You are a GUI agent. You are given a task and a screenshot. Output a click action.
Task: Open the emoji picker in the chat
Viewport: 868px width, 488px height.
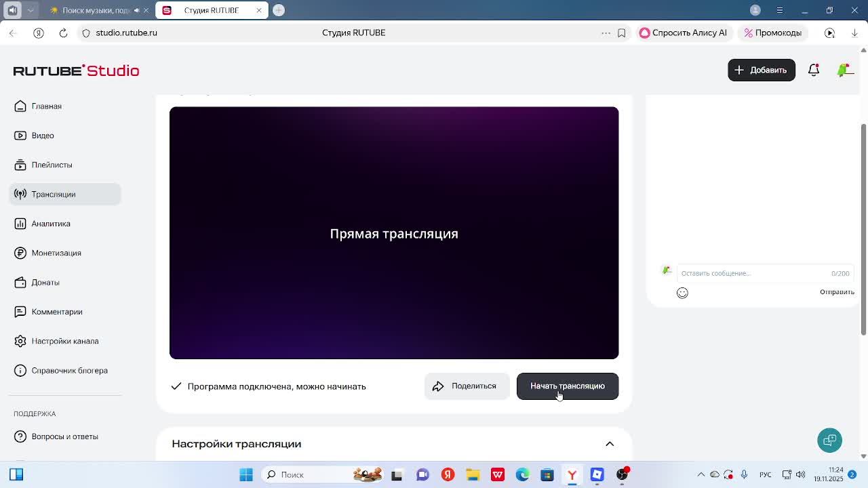pyautogui.click(x=682, y=293)
